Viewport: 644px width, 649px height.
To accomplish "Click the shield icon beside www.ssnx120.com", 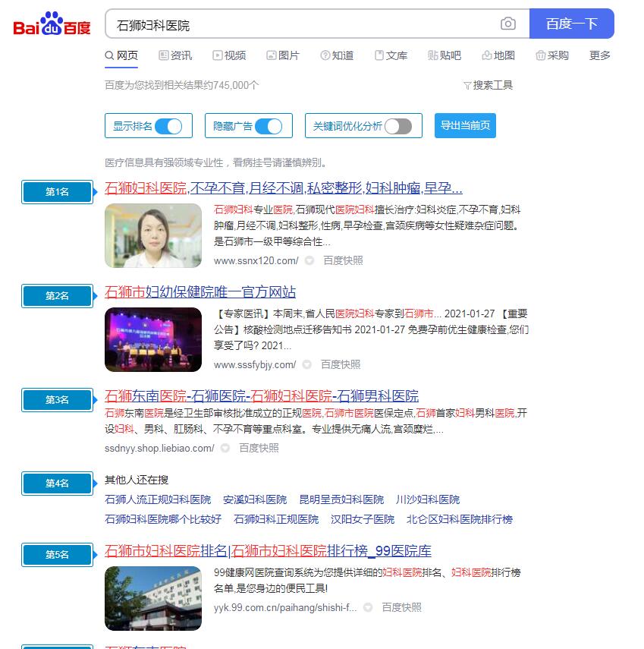I will 309,260.
